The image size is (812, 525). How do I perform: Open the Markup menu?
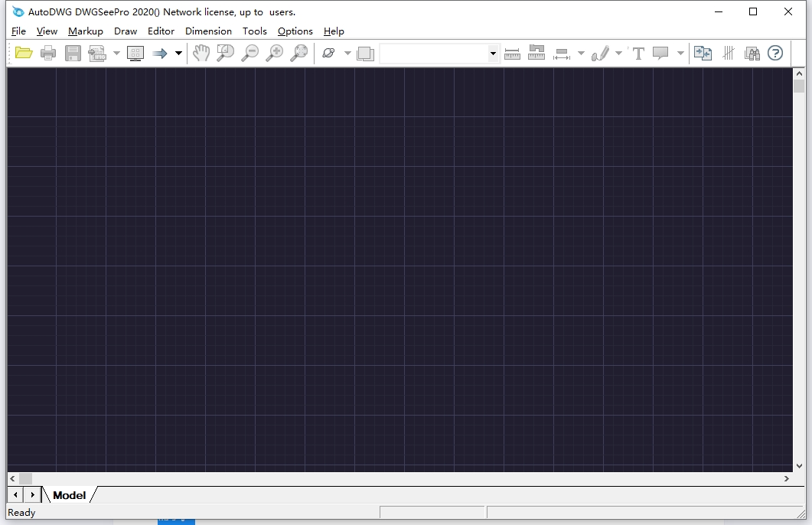86,31
